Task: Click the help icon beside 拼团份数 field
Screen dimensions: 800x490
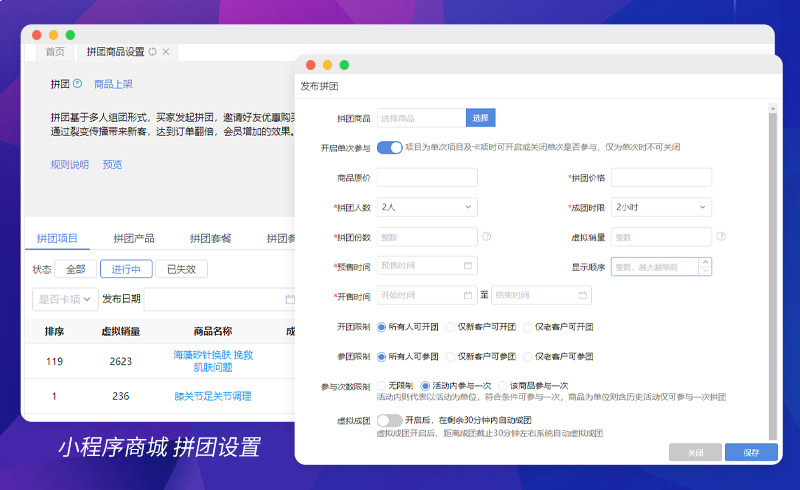Action: point(487,237)
